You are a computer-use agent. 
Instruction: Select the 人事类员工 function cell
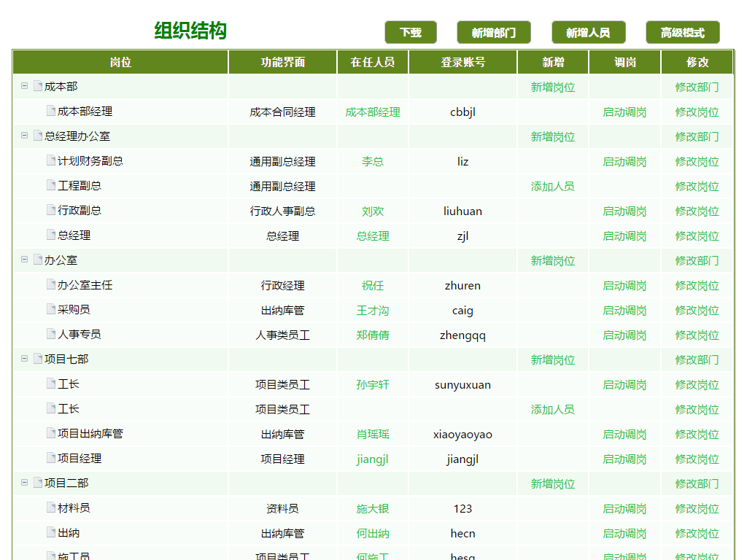282,335
